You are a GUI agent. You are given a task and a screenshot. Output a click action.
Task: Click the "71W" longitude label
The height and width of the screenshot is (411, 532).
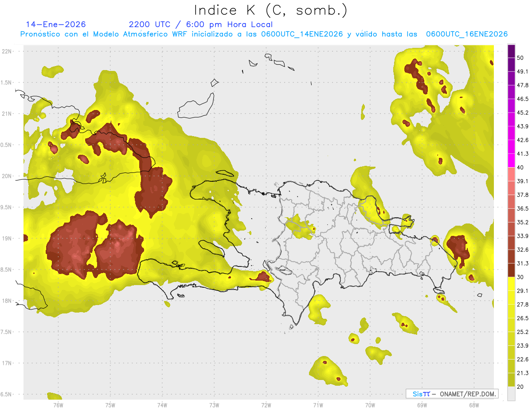pyautogui.click(x=318, y=405)
